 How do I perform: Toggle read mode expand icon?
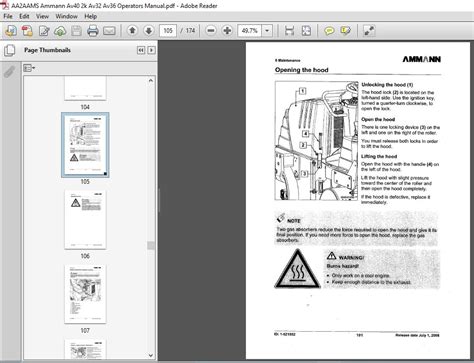point(369,31)
